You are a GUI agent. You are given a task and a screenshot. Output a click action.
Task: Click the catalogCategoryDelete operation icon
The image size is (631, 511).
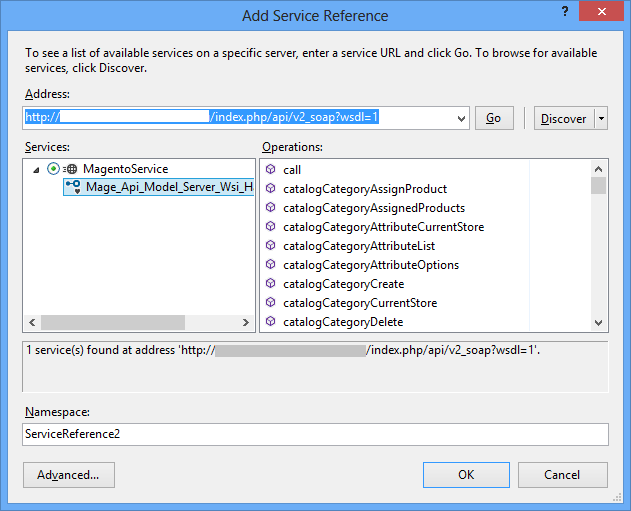coord(270,322)
